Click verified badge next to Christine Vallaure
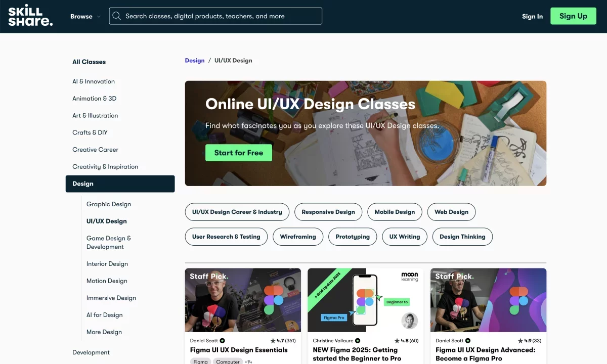607x364 pixels. point(358,341)
